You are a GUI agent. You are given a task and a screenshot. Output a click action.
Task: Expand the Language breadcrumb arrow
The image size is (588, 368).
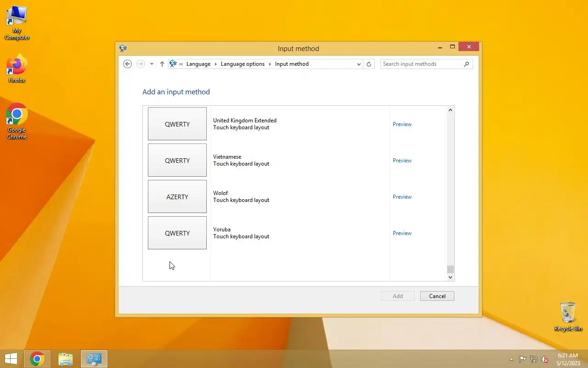tap(215, 64)
